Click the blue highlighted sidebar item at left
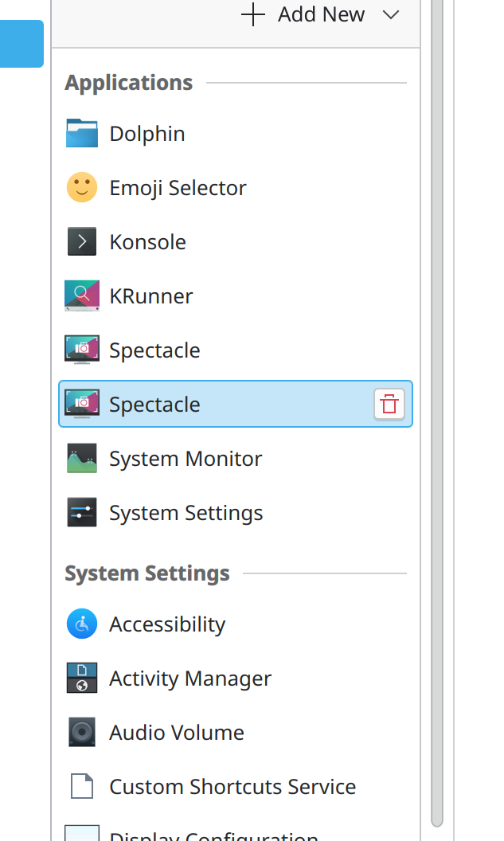Screen dimensions: 504x841 [21, 44]
